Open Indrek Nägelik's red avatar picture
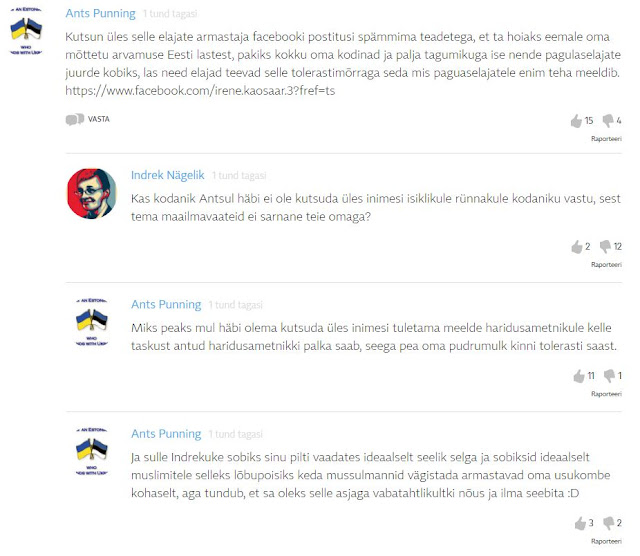The width and height of the screenshot is (640, 556). pyautogui.click(x=91, y=193)
